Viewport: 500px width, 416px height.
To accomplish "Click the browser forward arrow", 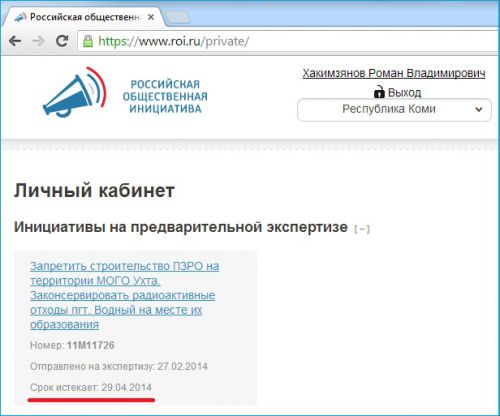I will [x=39, y=41].
